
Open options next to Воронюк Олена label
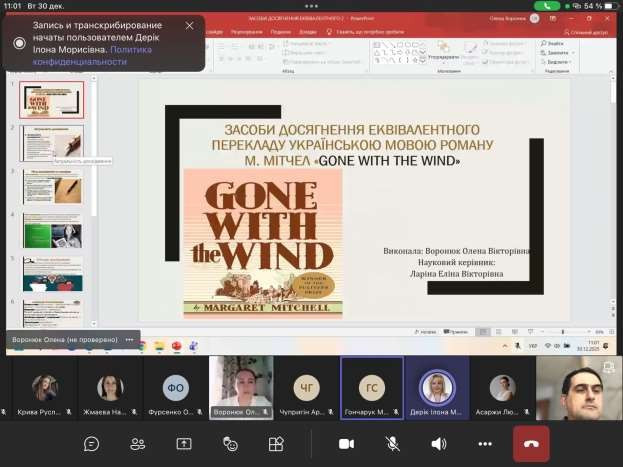point(129,340)
